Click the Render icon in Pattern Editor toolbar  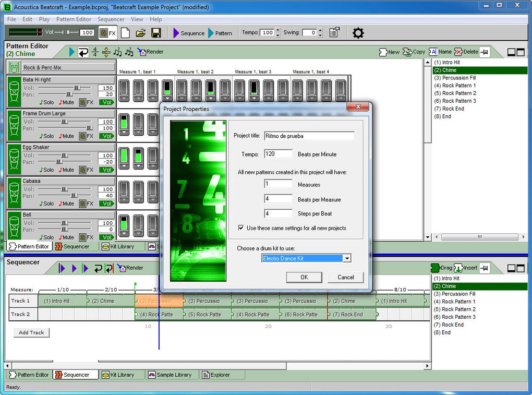141,52
